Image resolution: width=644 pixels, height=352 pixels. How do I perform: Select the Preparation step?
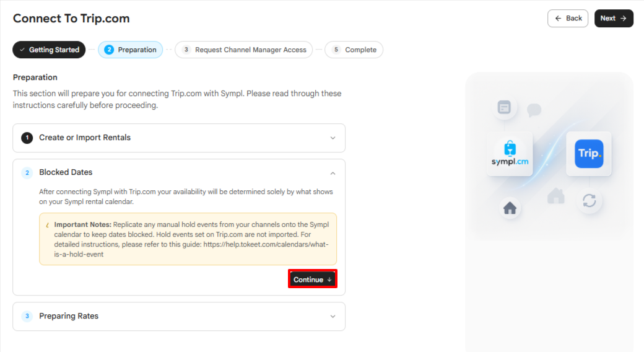click(x=130, y=50)
